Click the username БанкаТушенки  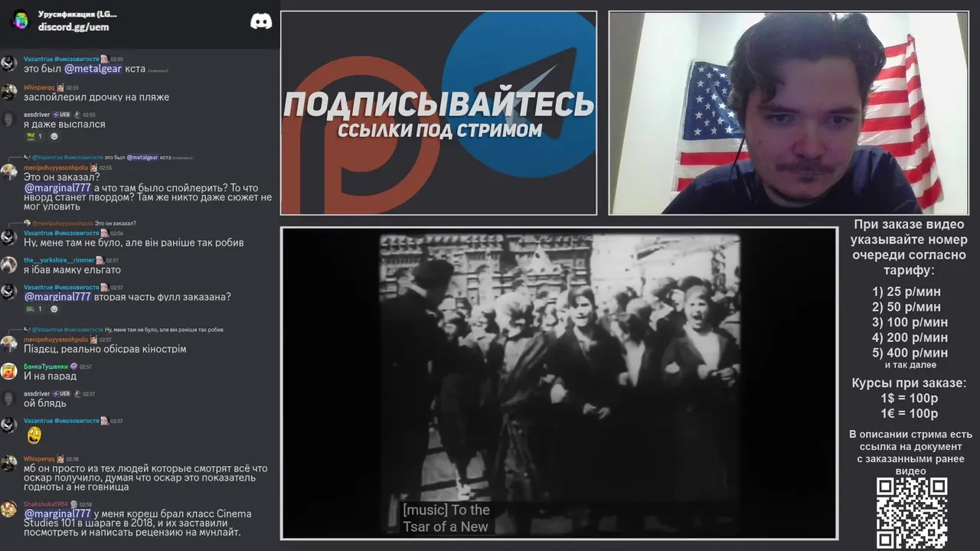click(x=45, y=367)
